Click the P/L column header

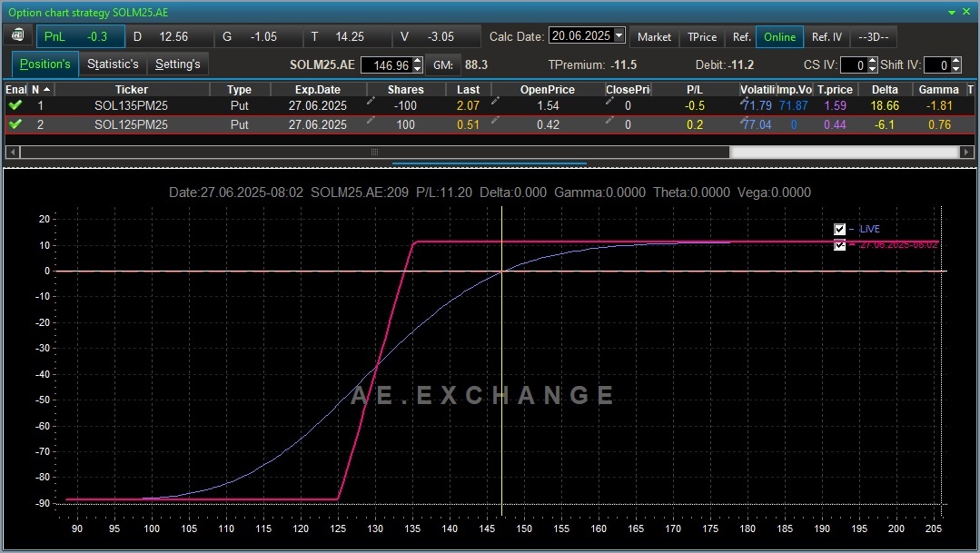pos(695,89)
